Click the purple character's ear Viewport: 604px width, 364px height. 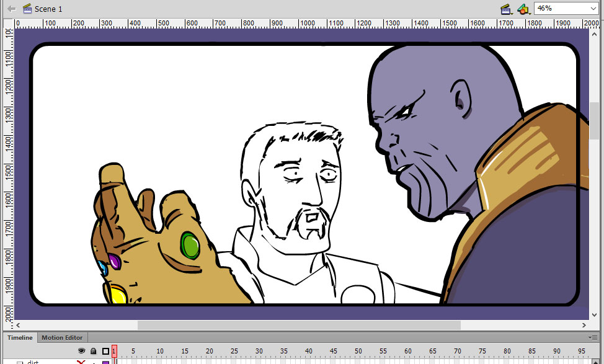[x=461, y=99]
